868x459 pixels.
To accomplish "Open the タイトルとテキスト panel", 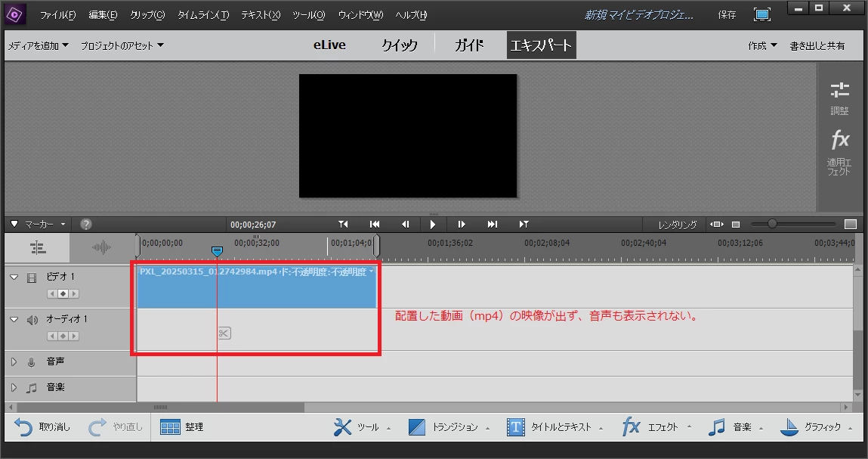I will (x=554, y=426).
